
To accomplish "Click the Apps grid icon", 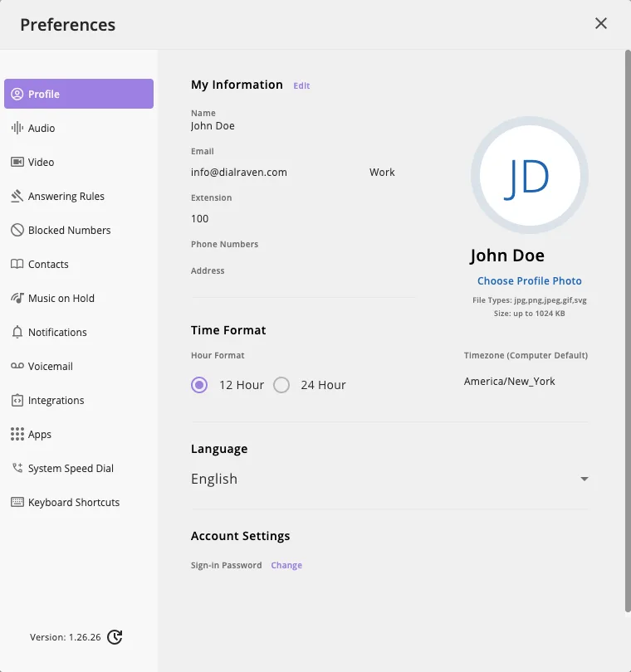I will (17, 434).
